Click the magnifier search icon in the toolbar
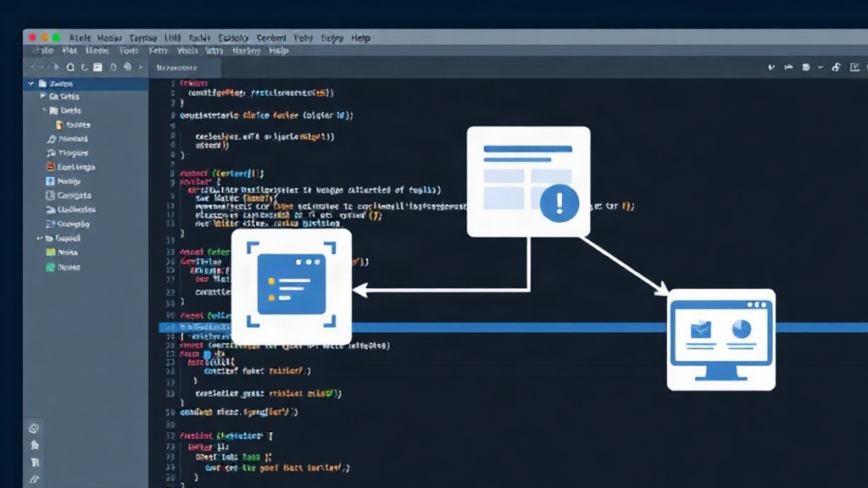868x488 pixels. [70, 67]
